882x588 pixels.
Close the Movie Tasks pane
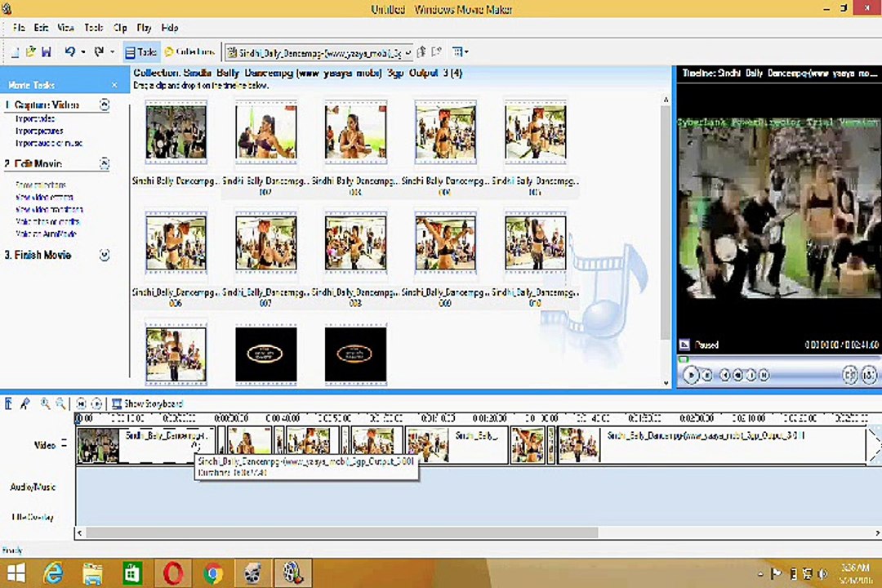114,85
